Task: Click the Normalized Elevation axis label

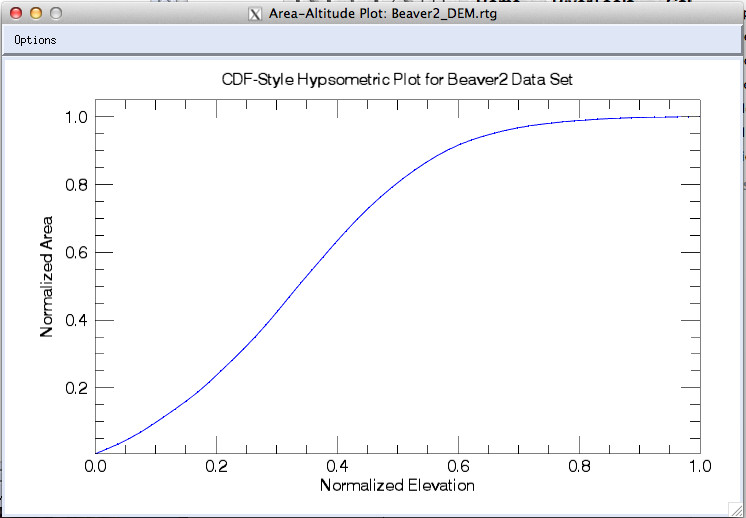Action: (x=397, y=485)
